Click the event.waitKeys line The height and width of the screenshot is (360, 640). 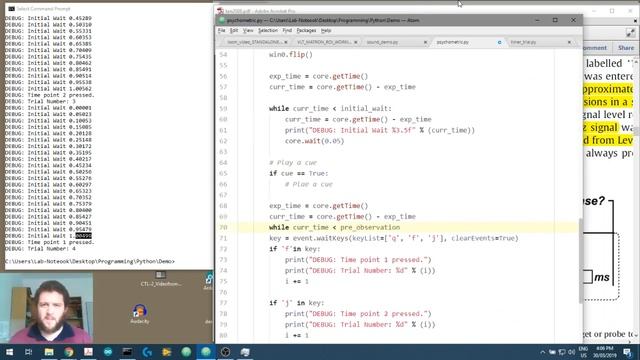point(393,238)
